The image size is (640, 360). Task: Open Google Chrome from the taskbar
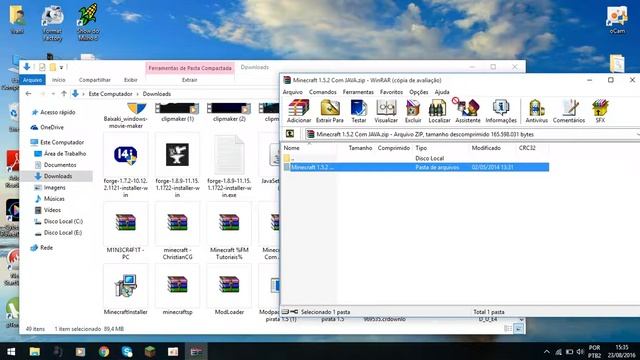(104, 351)
